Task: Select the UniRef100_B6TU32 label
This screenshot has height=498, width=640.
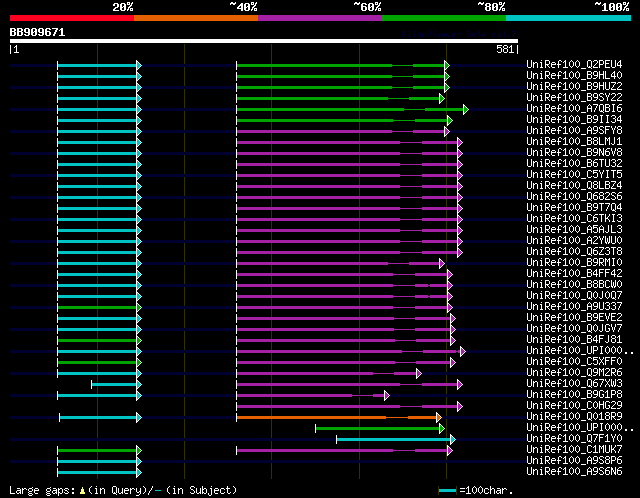Action: coord(574,163)
